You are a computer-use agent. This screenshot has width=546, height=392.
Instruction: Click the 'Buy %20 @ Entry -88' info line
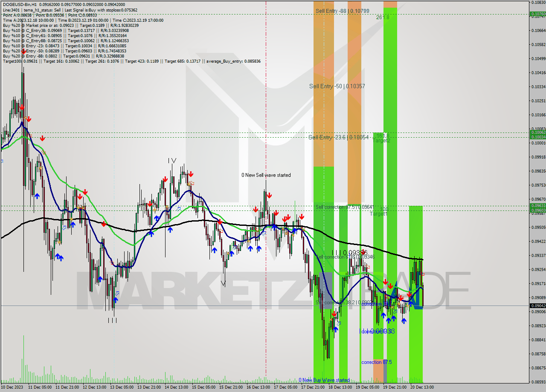coord(64,56)
